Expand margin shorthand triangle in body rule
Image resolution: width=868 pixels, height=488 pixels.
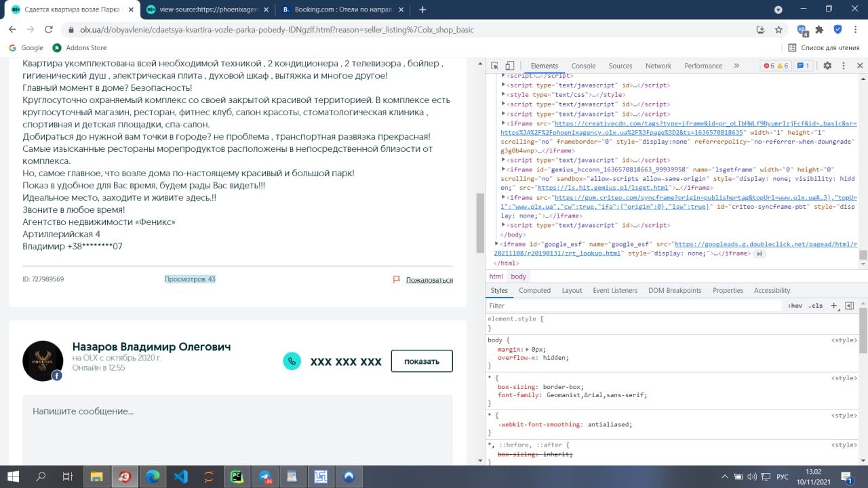[527, 348]
